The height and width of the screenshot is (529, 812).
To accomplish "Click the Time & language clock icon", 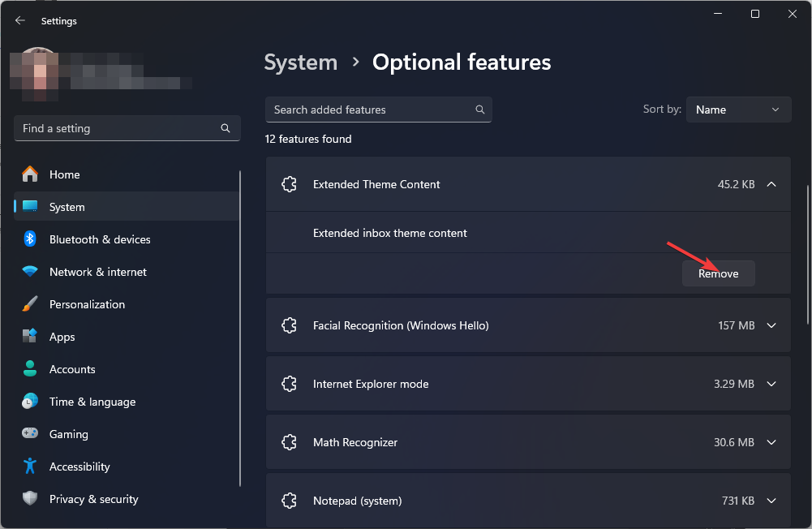I will (30, 402).
